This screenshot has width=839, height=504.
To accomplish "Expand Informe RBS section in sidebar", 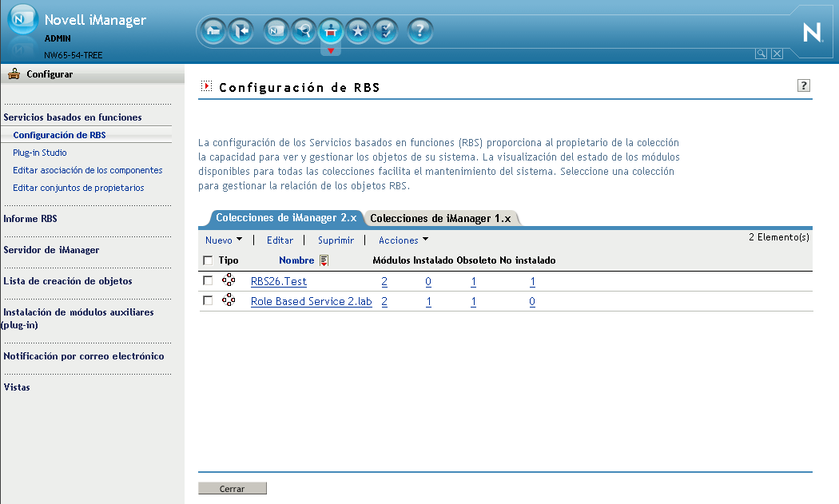I will pyautogui.click(x=30, y=219).
